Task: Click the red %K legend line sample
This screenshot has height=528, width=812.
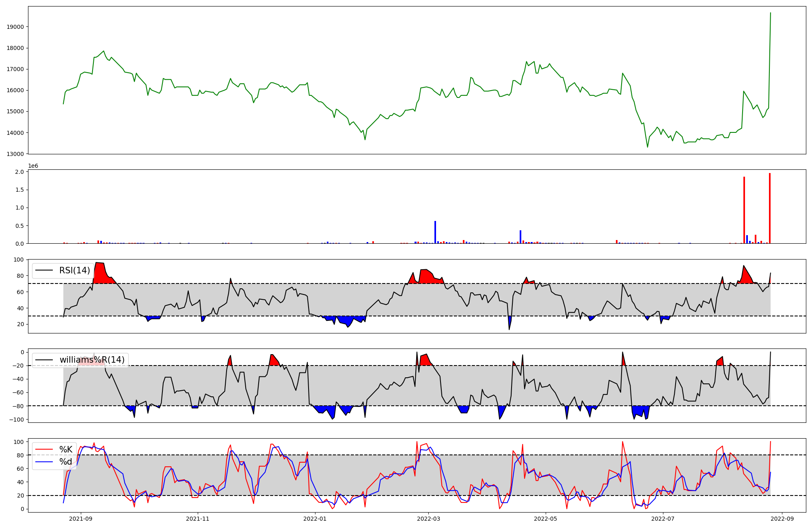Action: click(44, 449)
